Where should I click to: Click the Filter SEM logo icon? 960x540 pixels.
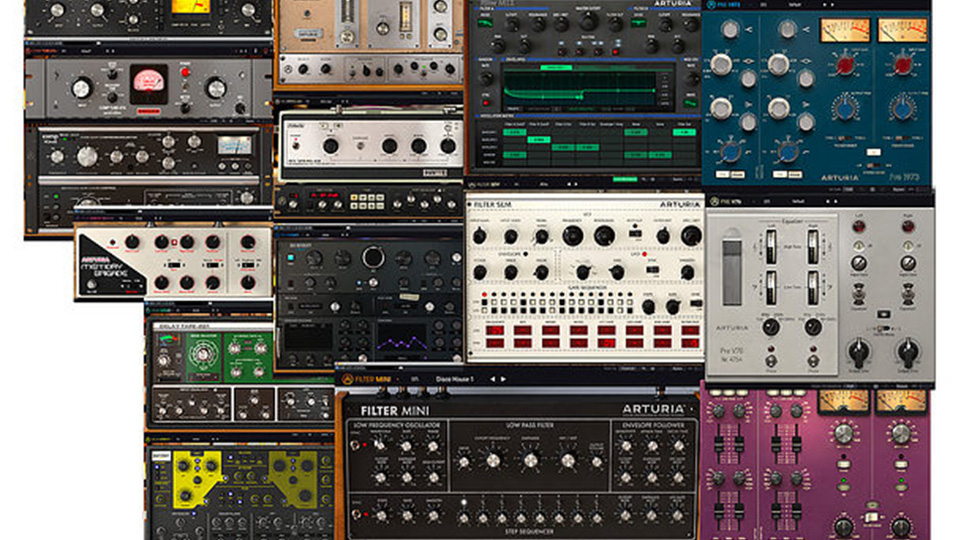click(x=474, y=185)
